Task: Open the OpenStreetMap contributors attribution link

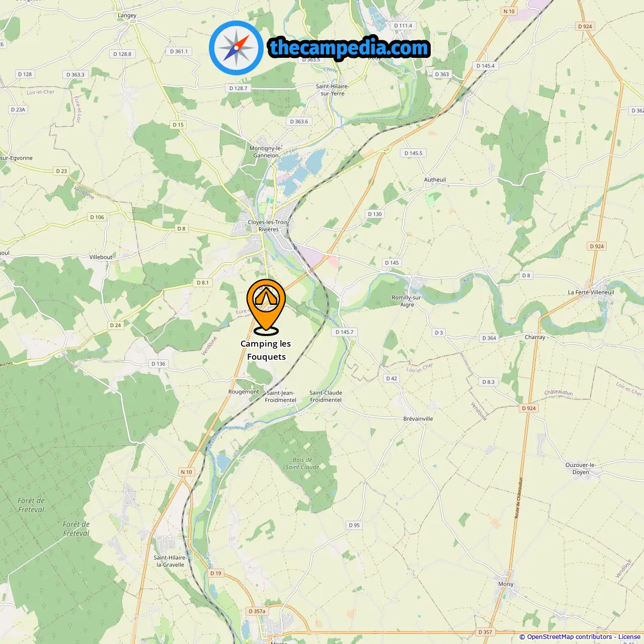Action: (570, 637)
